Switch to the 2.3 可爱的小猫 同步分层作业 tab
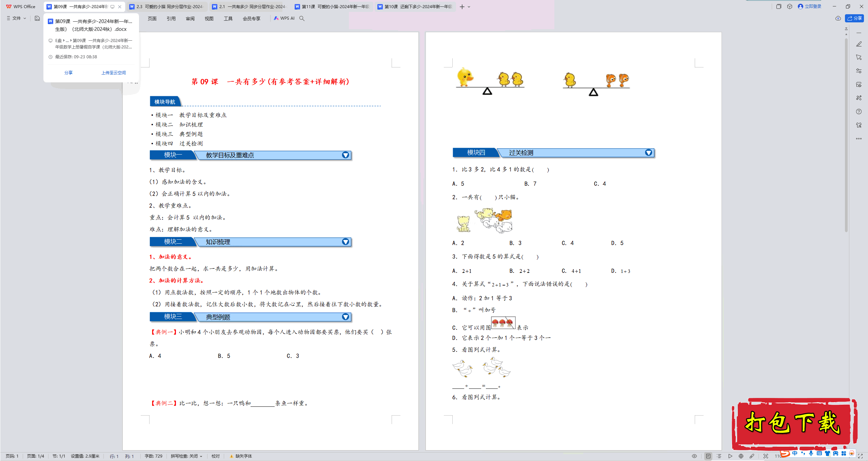 [x=166, y=6]
